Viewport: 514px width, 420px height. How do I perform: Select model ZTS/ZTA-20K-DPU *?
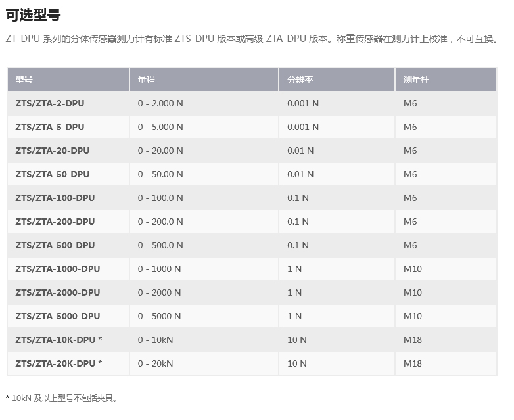(58, 363)
